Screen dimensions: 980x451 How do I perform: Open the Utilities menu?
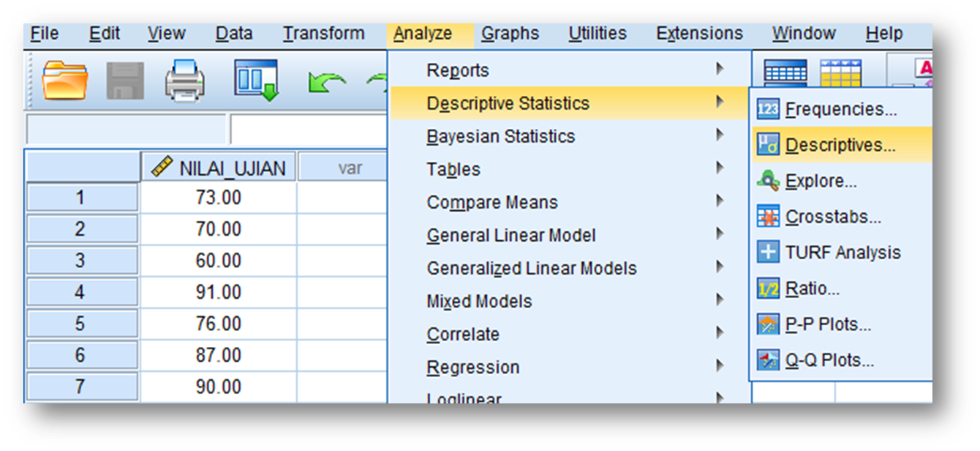tap(598, 34)
